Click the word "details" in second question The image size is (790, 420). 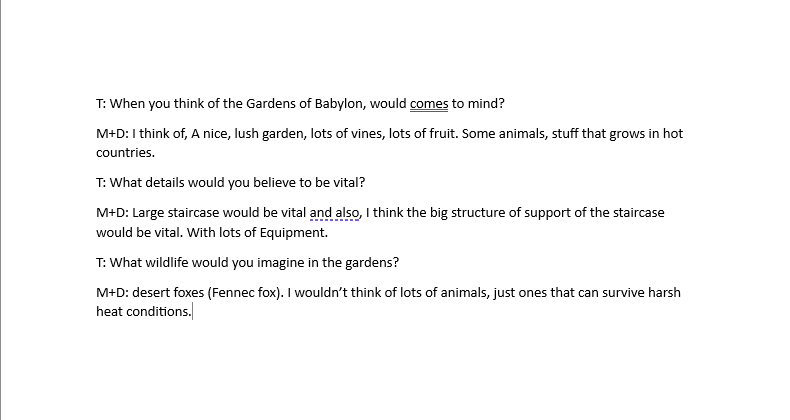coord(175,183)
